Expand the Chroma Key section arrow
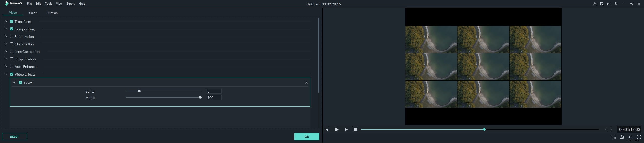Screen dimensions: 644x143 pos(6,44)
